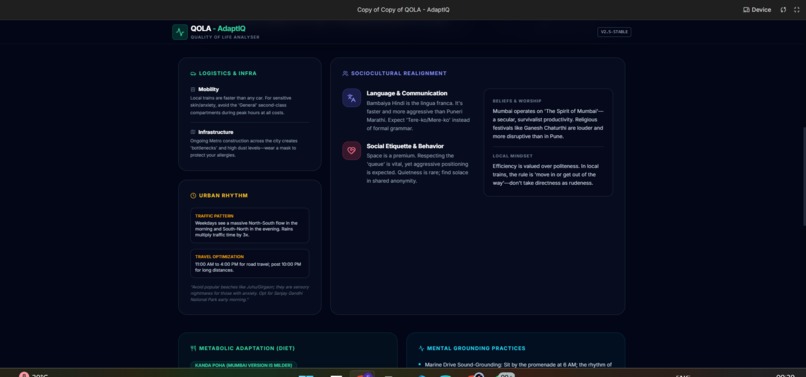Screen dimensions: 806x377
Task: Click the Metabolic Adaptation (Diet) heading
Action: coord(247,348)
